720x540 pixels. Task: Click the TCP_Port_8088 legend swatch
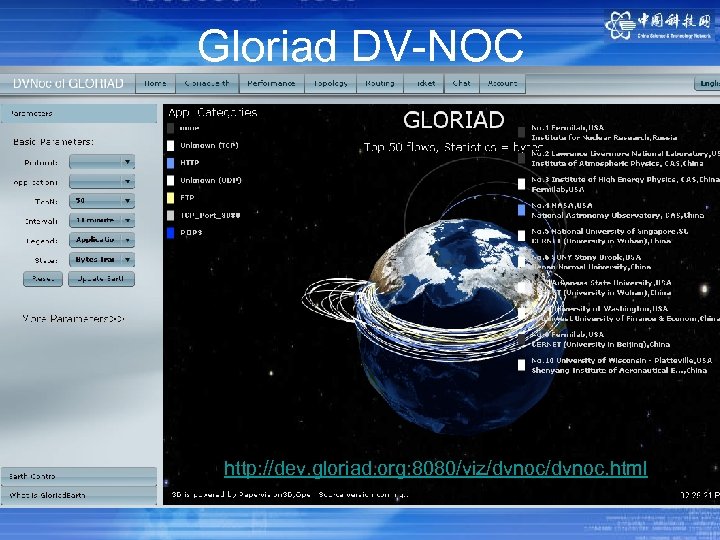pyautogui.click(x=170, y=215)
